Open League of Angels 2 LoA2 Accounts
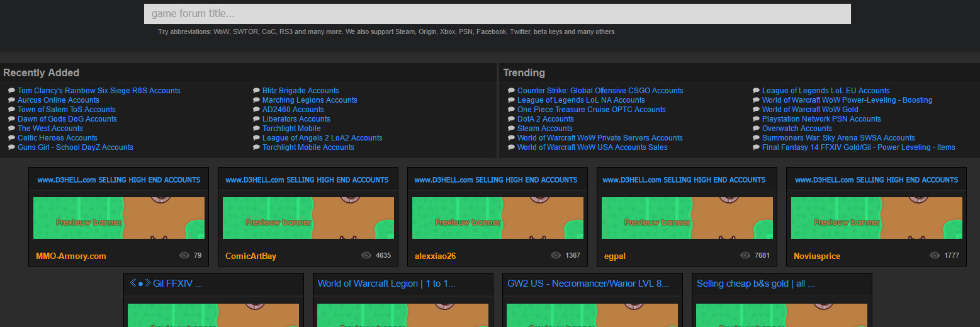Screen dimensions: 980x327 [322, 138]
